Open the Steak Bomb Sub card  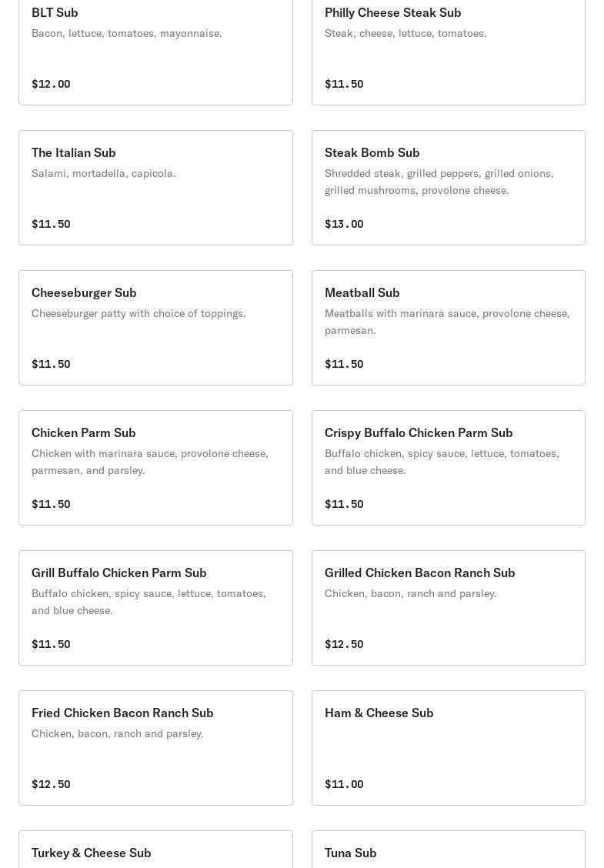449,188
